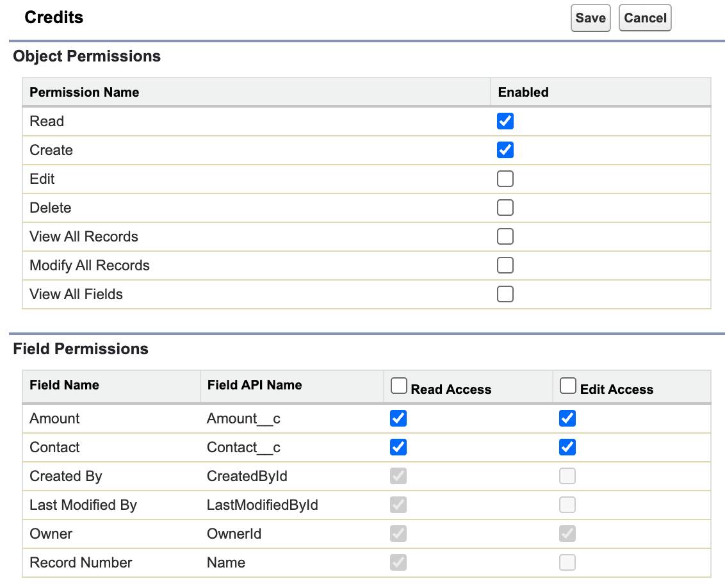Enable the Edit object permission

click(x=505, y=179)
